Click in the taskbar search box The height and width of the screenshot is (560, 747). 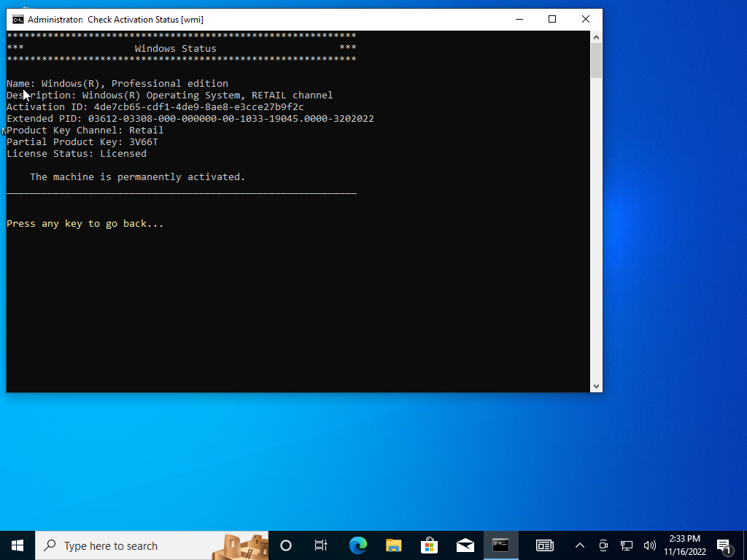coord(131,545)
